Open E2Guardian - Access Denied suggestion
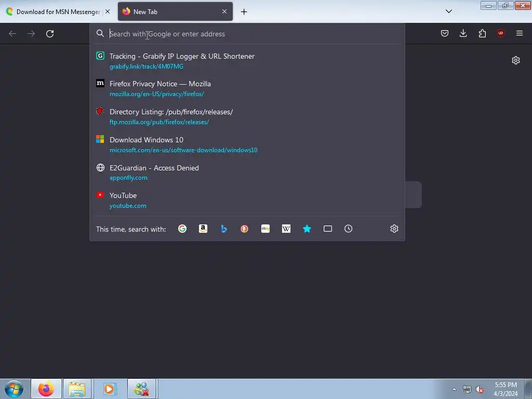 (247, 172)
